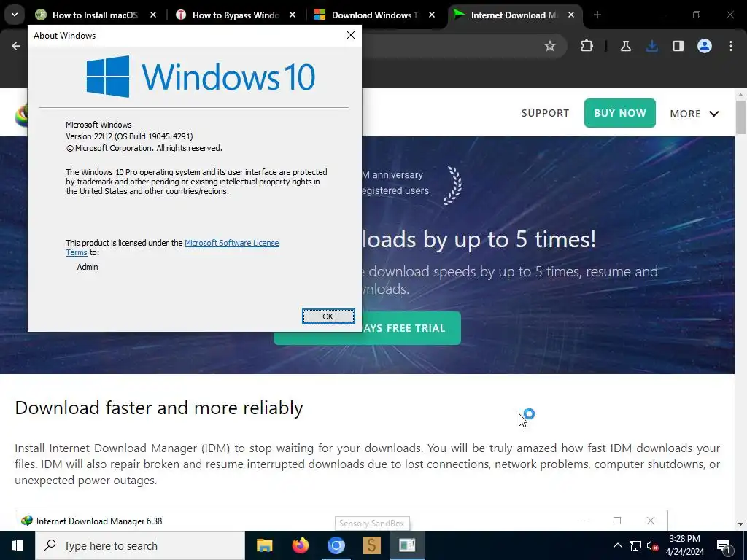Open Microsoft Software License Terms link
Image resolution: width=747 pixels, height=560 pixels.
(231, 243)
